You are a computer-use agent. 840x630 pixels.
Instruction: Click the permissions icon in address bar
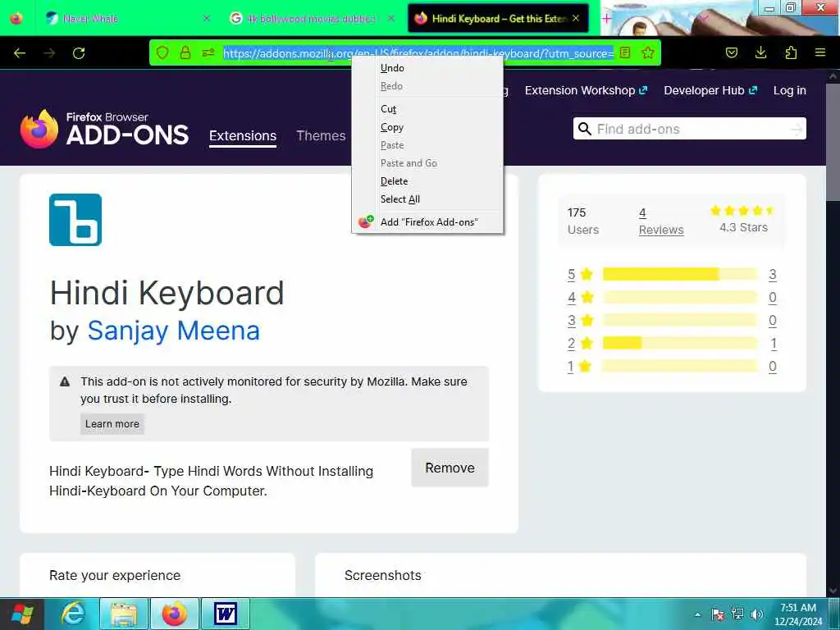pyautogui.click(x=208, y=52)
